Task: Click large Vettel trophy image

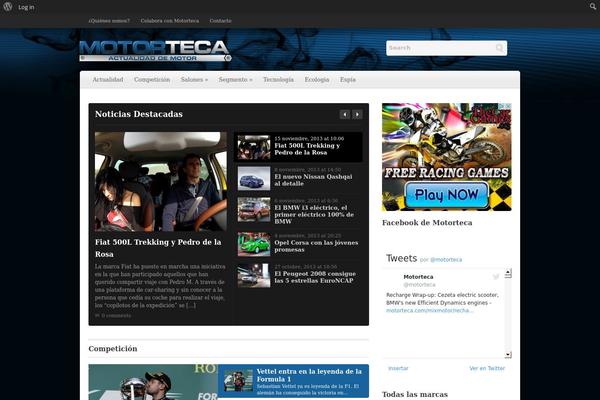Action: tap(153, 382)
